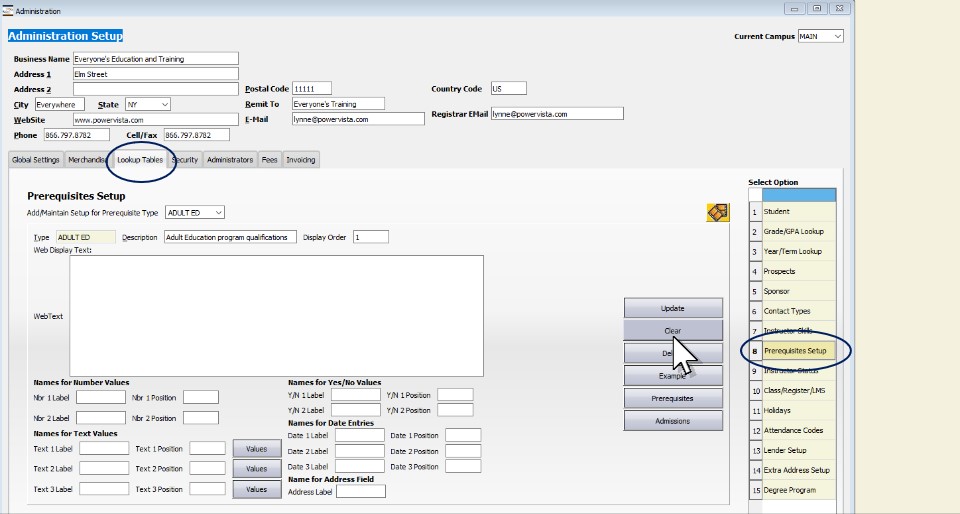Open the Current Campus dropdown
The height and width of the screenshot is (514, 960).
(820, 37)
